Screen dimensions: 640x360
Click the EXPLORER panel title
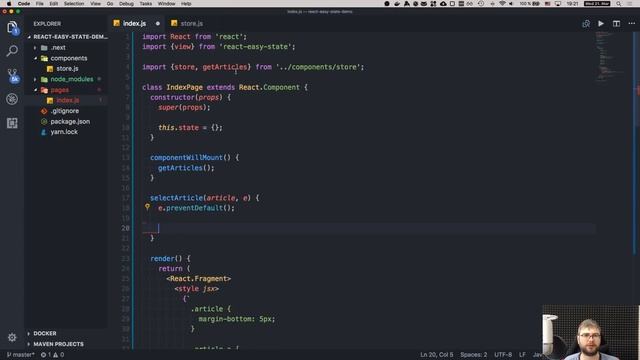pos(47,24)
